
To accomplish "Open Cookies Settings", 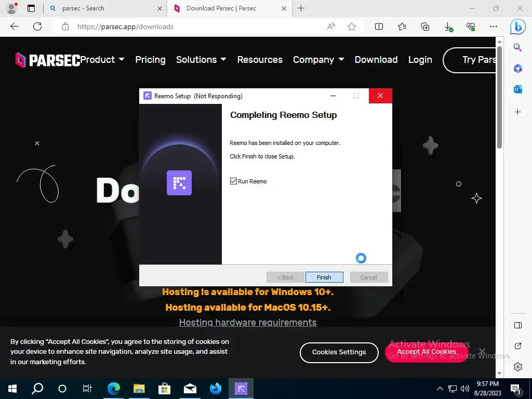I will pos(339,352).
